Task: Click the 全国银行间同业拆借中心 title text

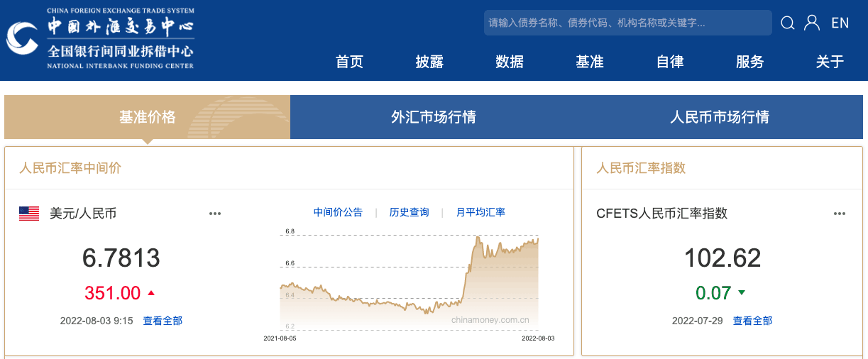Action: [x=121, y=52]
